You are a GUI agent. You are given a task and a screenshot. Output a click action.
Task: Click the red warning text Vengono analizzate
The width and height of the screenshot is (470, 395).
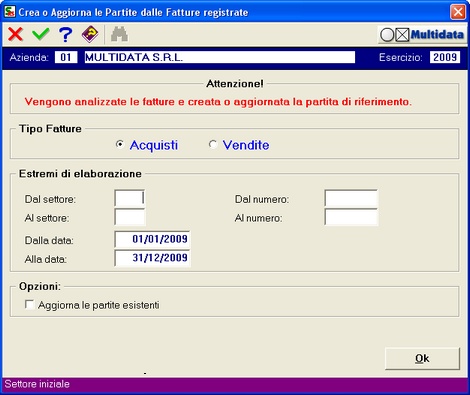coord(218,102)
